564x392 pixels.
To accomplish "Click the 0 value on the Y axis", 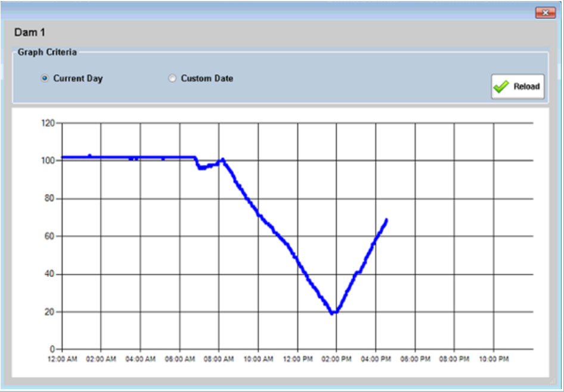I will 52,349.
